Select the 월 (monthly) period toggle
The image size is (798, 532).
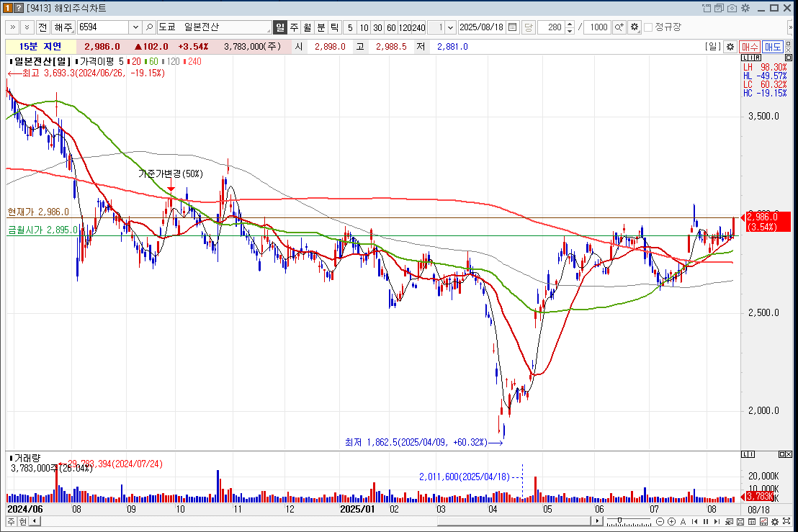click(307, 27)
